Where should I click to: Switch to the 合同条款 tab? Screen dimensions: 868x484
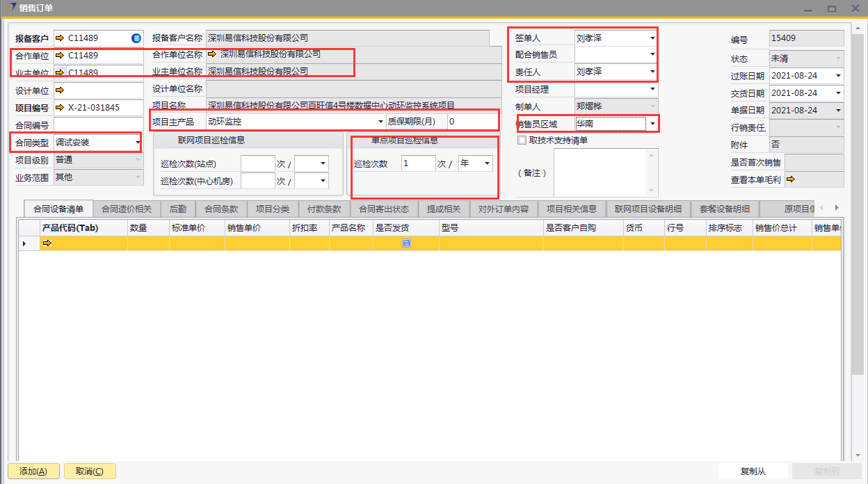[x=221, y=209]
